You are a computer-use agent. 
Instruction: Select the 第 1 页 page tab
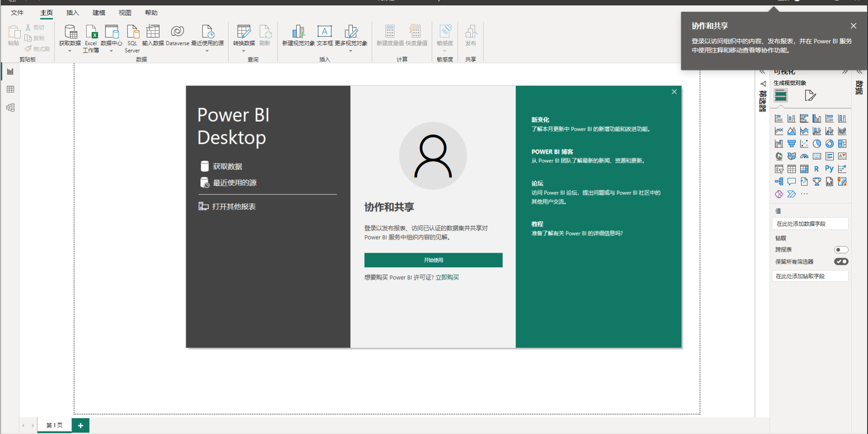[x=54, y=425]
